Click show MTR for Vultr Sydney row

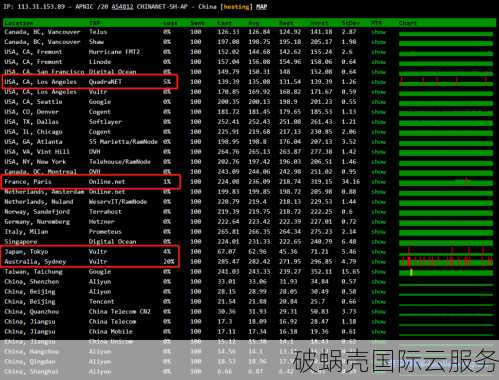[378, 262]
